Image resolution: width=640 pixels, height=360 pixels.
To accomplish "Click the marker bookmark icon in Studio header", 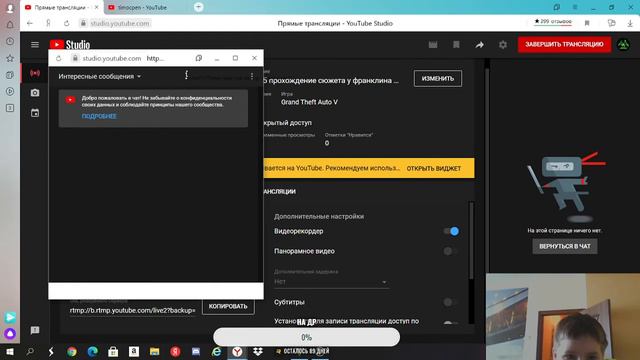I will (456, 44).
